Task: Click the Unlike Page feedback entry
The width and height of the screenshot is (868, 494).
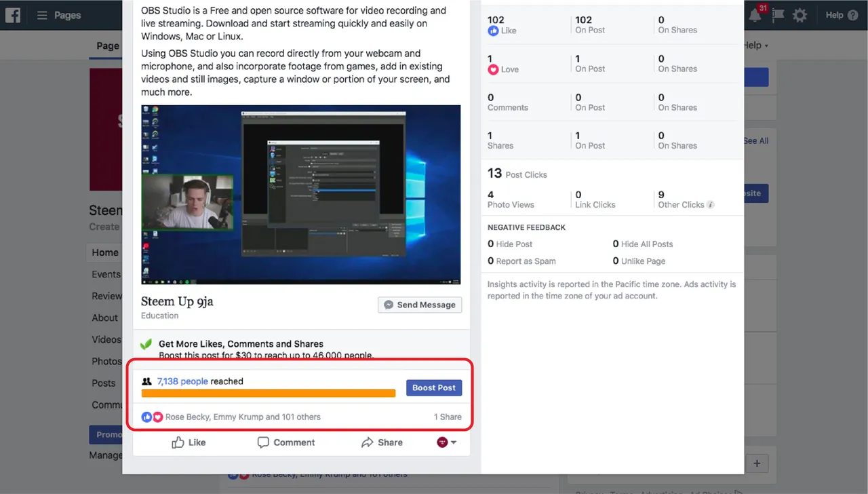Action: click(x=639, y=261)
